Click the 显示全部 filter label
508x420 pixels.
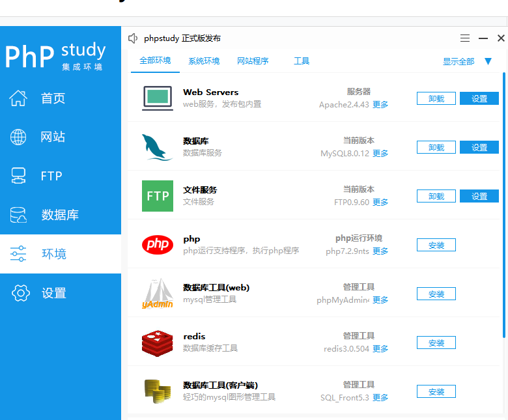pos(459,61)
